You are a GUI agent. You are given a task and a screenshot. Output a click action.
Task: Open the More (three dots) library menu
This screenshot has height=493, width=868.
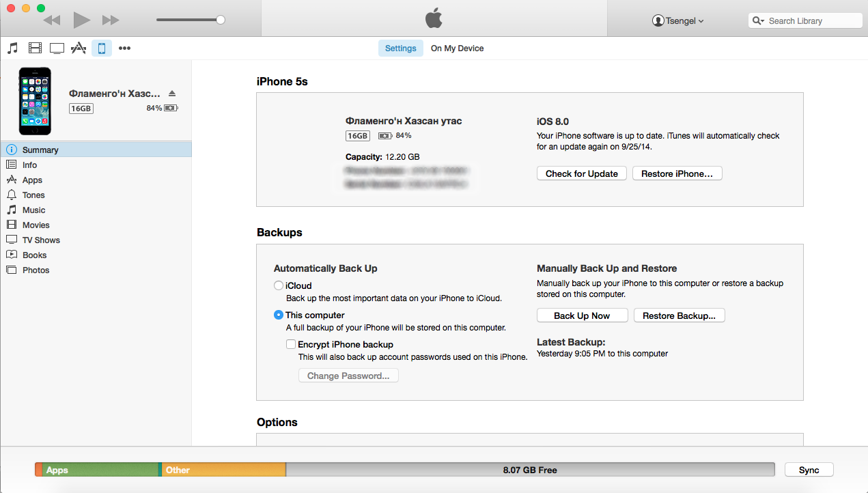(x=124, y=48)
